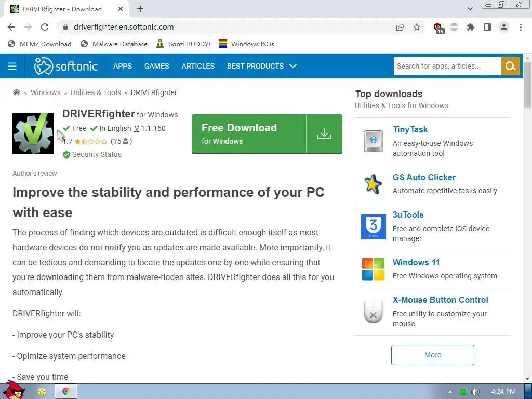Open the APPS menu
Screen dimensions: 532x399
click(123, 66)
